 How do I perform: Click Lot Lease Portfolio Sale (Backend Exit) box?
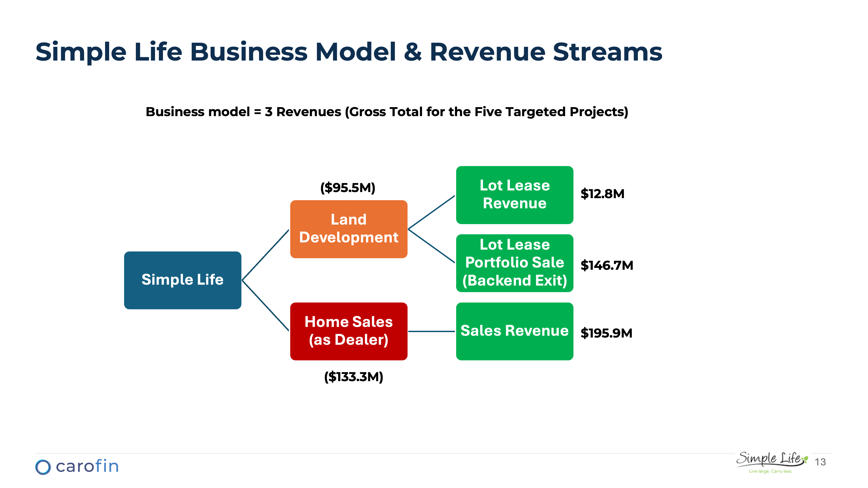click(x=514, y=263)
